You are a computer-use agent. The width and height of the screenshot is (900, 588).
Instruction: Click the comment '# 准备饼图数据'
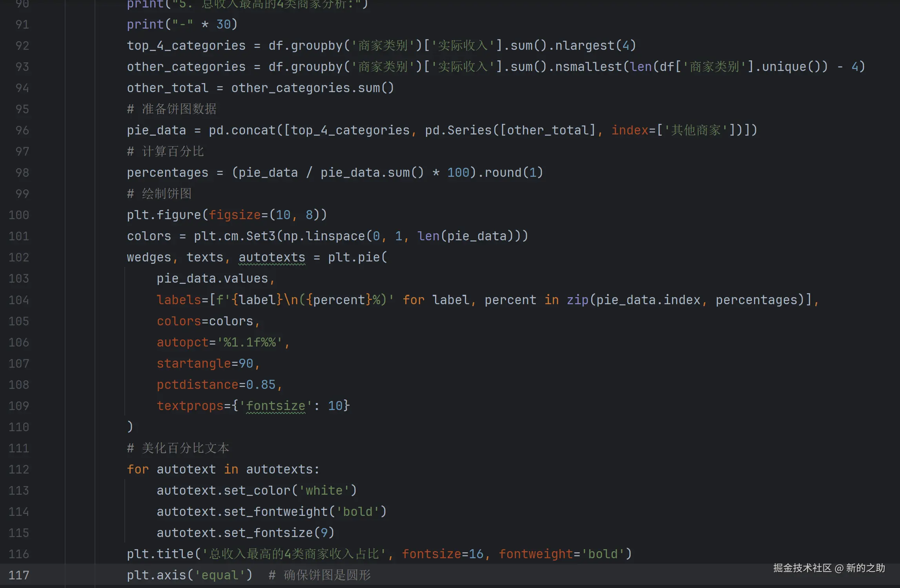171,109
